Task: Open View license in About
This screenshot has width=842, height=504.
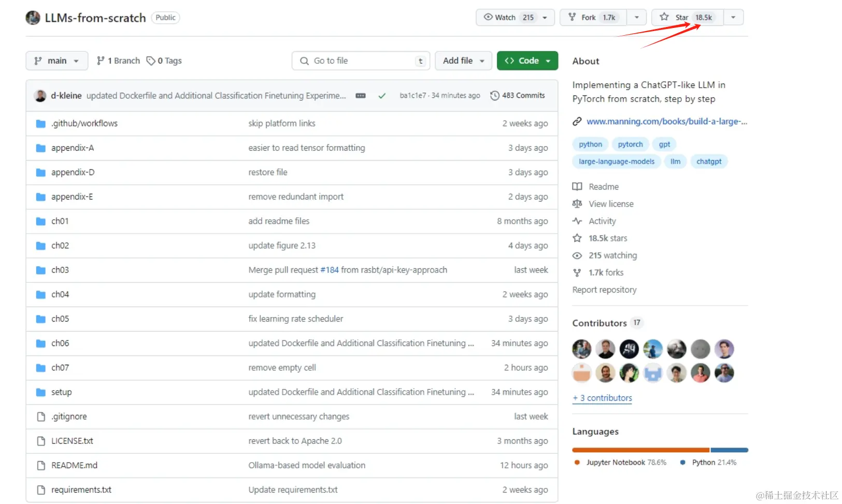Action: (603, 204)
